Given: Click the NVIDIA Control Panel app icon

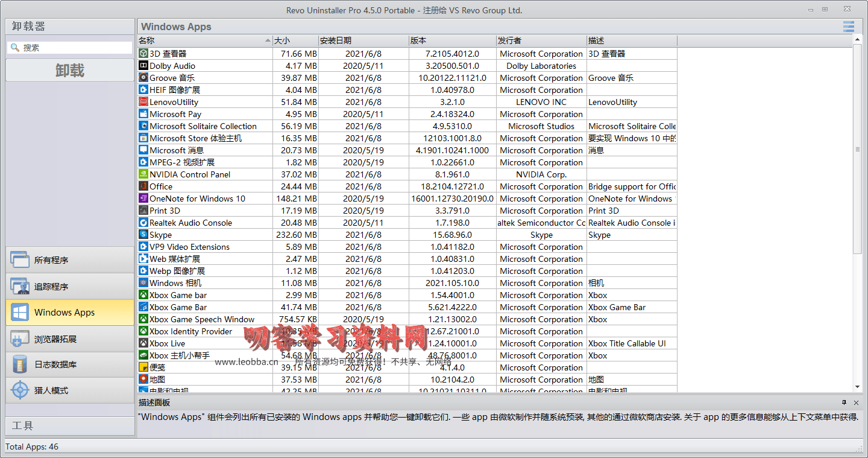Looking at the screenshot, I should point(143,174).
